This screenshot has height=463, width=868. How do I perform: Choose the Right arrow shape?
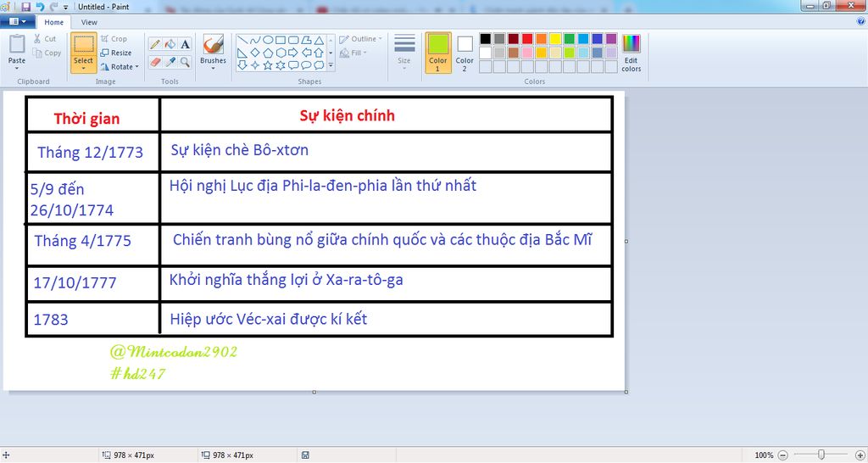coord(293,53)
